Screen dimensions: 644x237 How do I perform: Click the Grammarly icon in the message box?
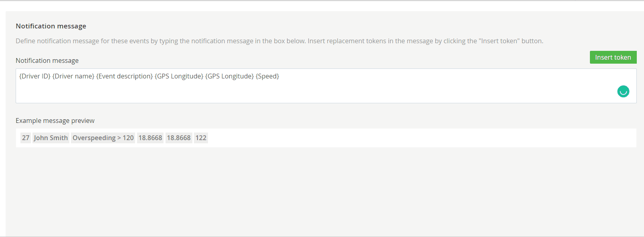[x=623, y=92]
